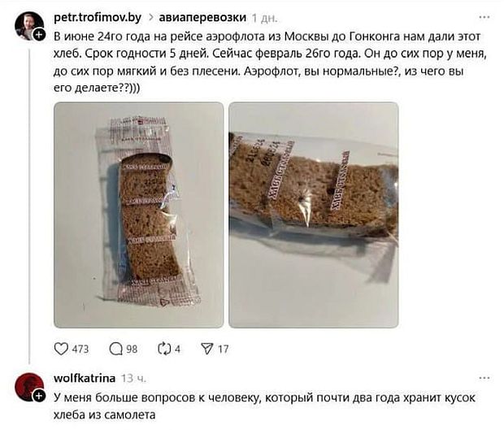Viewport: 504px width, 430px height.
Task: Open more options for petr.trofimov.by post
Action: [x=484, y=17]
